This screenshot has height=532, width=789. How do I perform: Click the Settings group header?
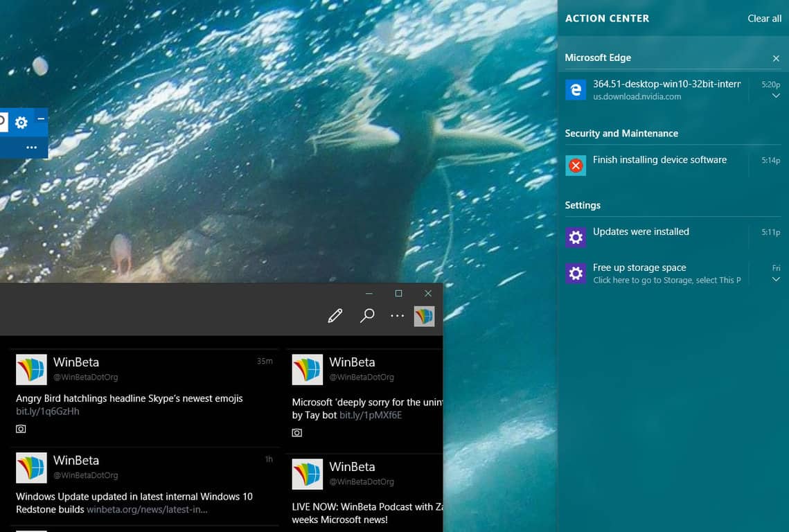point(583,205)
